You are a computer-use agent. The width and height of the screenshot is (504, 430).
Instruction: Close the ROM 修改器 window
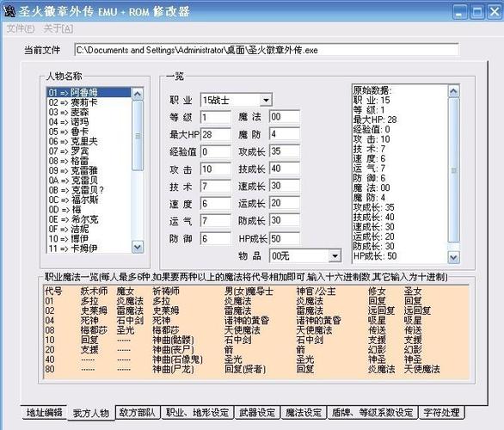pyautogui.click(x=495, y=12)
